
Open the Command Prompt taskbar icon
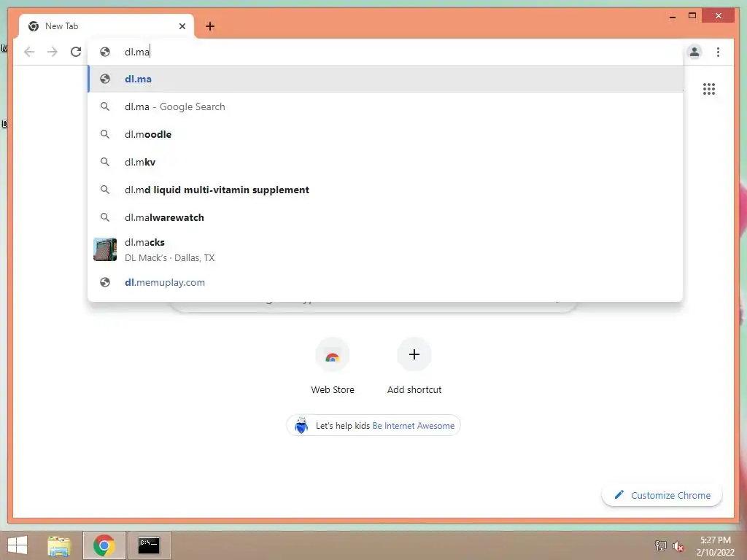[x=149, y=545]
